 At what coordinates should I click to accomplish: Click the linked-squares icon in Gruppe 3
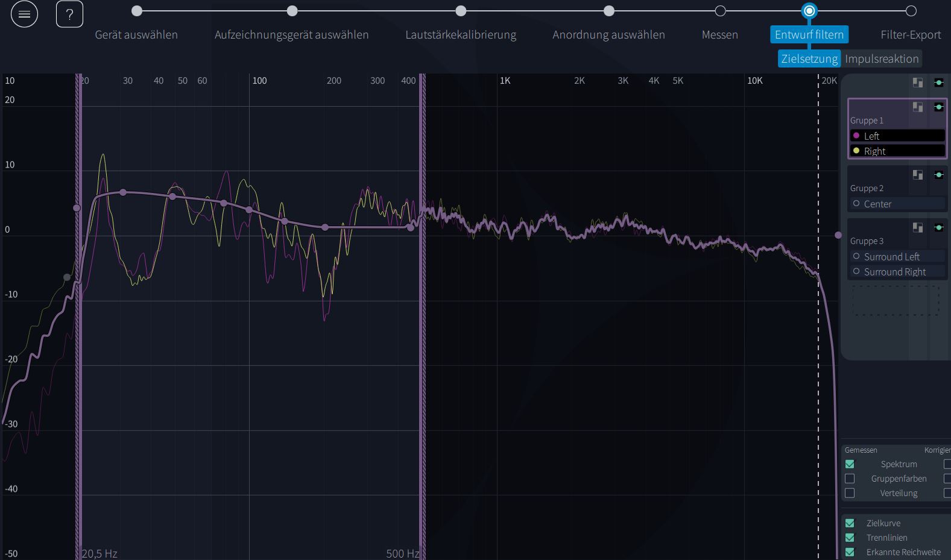coord(918,227)
